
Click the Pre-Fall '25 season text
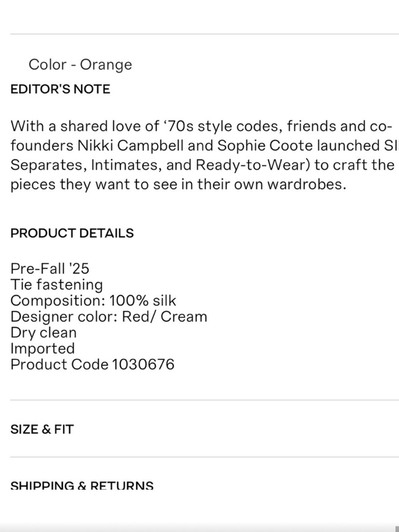[49, 269]
